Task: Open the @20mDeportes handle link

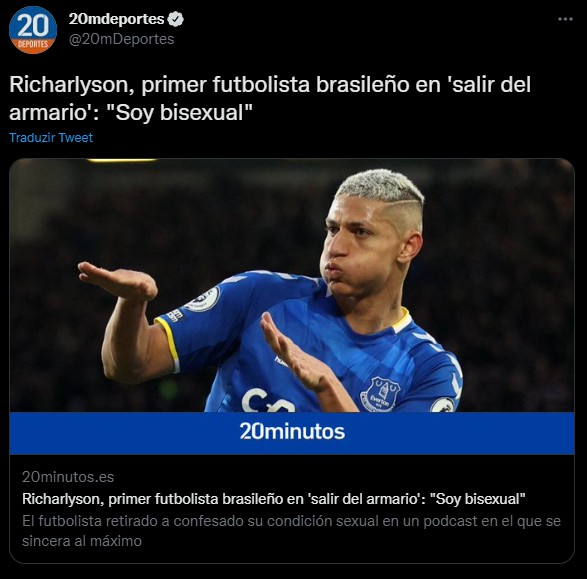Action: (x=121, y=39)
